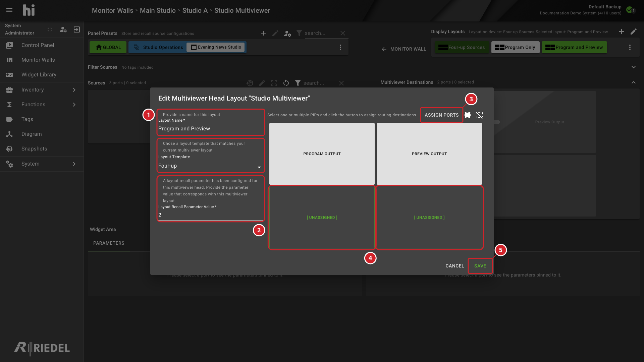Click the ASSIGN PORTS button

click(x=441, y=115)
